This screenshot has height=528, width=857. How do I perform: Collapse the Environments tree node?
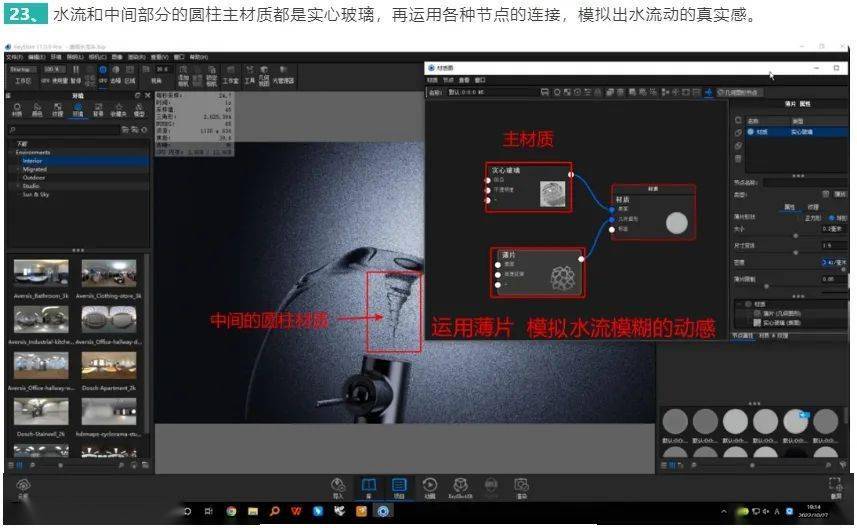[x=11, y=152]
